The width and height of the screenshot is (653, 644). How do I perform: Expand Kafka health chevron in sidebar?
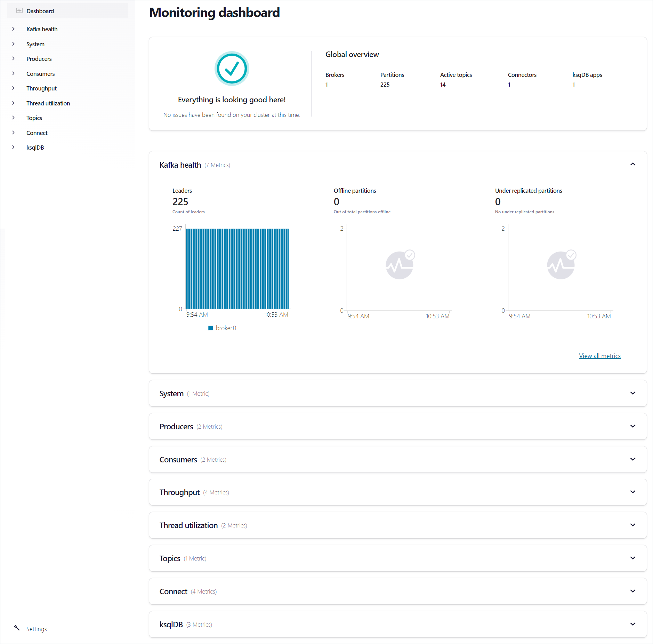[x=14, y=29]
